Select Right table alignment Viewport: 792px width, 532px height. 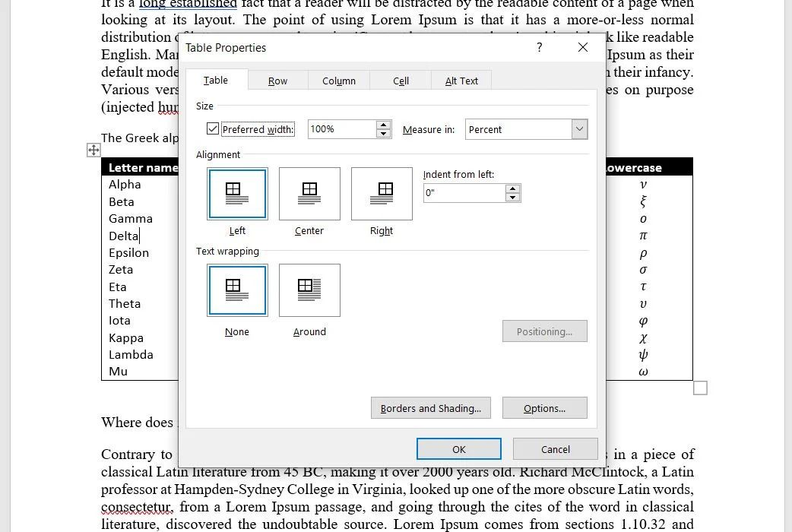pos(381,193)
